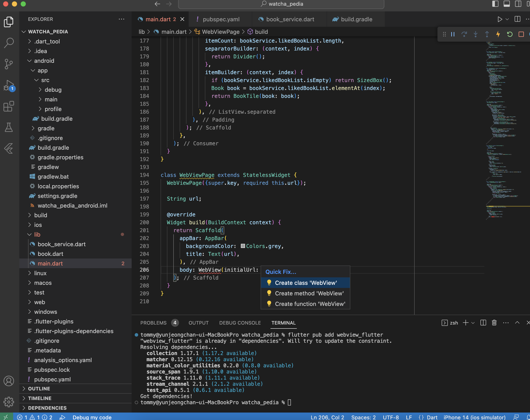
Task: Click the UTF-8 encoding indicator
Action: coord(391,417)
